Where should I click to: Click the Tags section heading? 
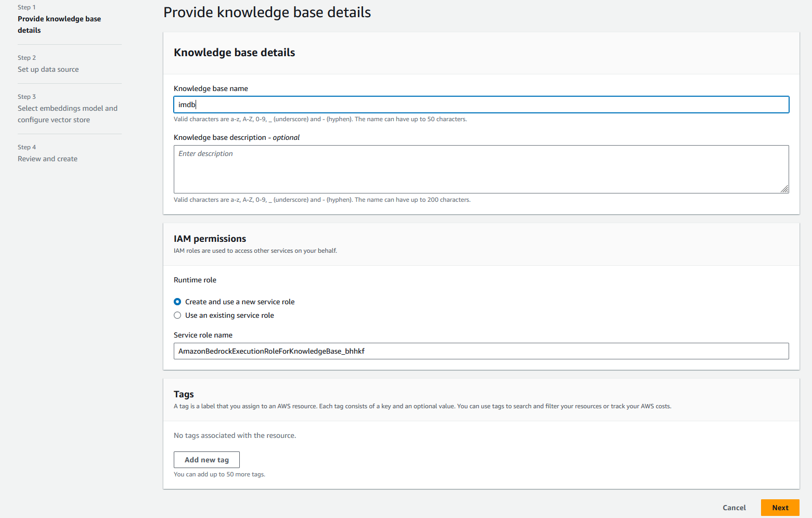(x=184, y=394)
